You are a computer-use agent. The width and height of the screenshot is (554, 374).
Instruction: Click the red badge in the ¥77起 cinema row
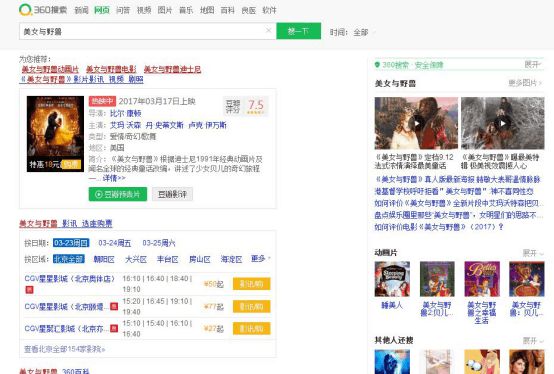[114, 306]
